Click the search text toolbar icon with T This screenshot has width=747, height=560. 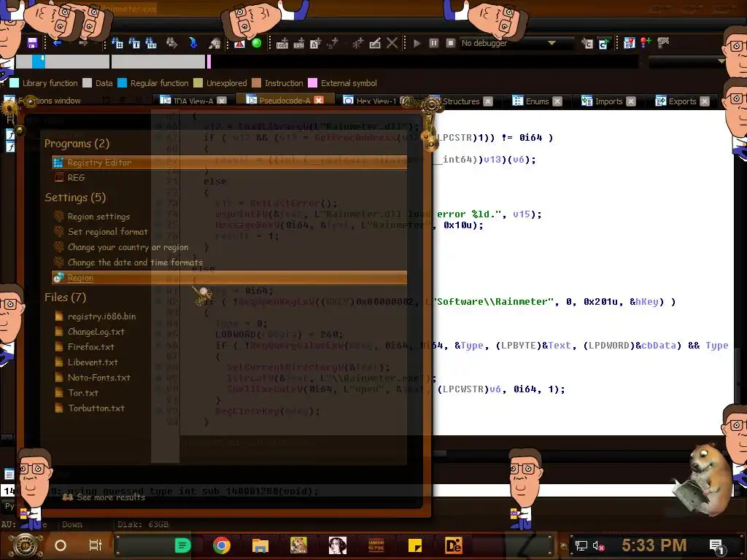tap(134, 43)
